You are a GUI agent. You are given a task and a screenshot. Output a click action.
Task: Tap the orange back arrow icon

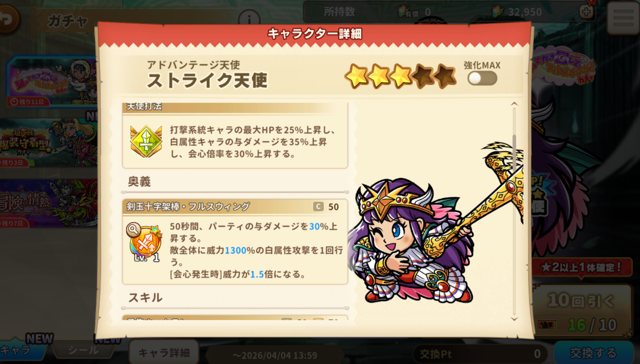7,19
